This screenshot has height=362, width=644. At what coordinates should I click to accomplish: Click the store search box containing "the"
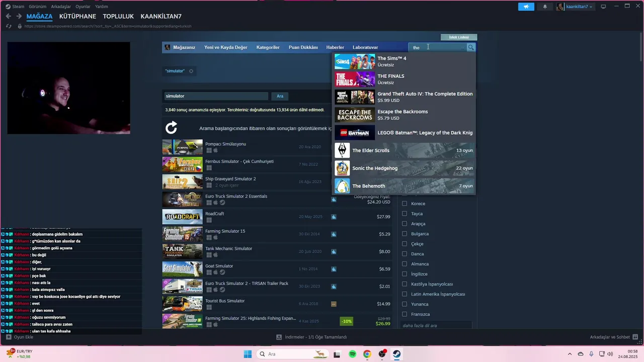(x=438, y=47)
